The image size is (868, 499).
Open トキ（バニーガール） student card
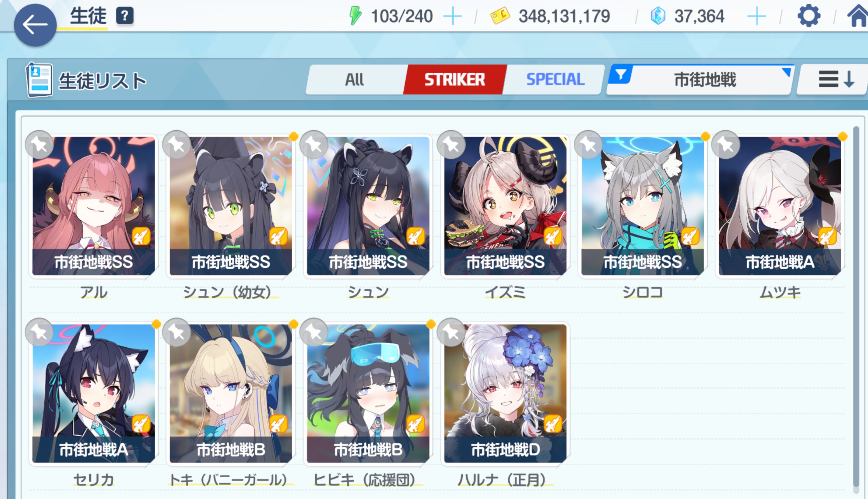[231, 394]
